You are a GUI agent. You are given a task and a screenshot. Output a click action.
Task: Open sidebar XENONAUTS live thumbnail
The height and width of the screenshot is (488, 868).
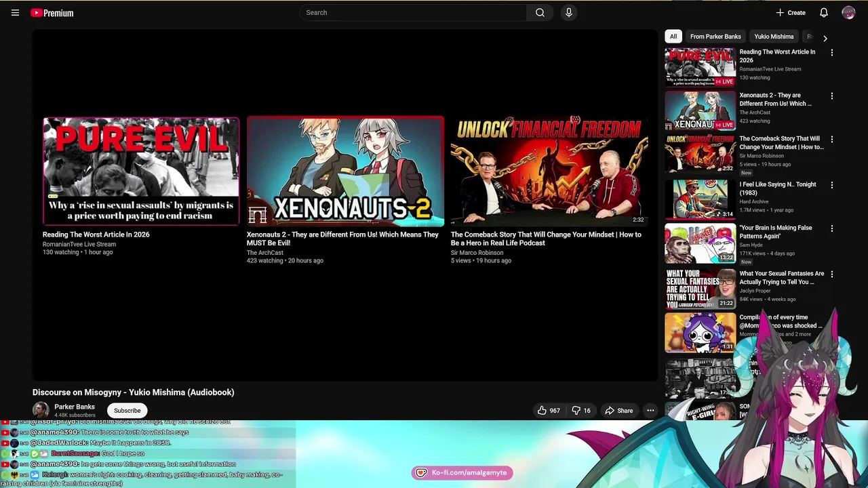click(700, 110)
